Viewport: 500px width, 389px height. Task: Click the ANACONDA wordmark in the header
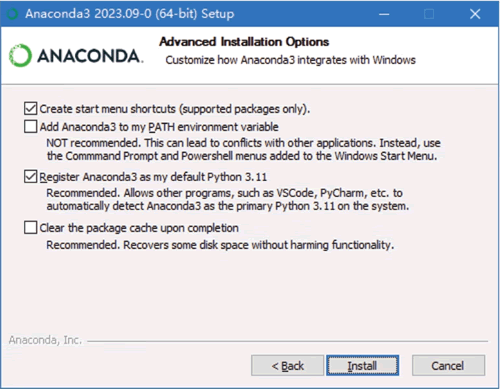click(x=90, y=56)
